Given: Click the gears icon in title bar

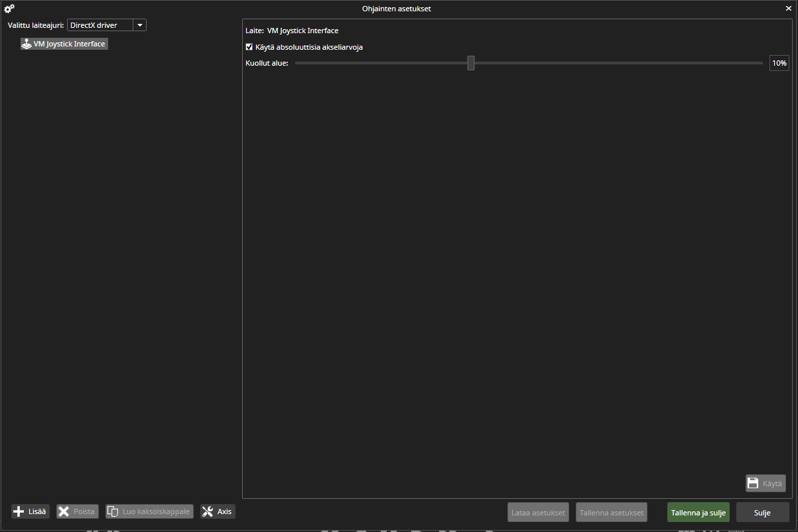Looking at the screenshot, I should (9, 9).
